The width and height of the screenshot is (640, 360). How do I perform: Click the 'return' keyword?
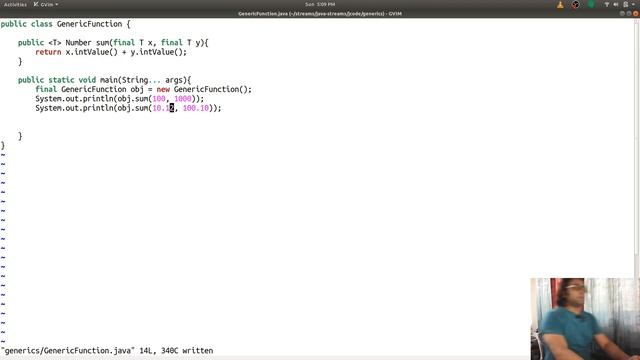pyautogui.click(x=48, y=52)
